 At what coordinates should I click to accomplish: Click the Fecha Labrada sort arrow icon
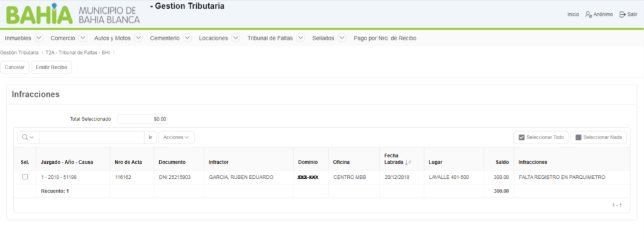[408, 162]
